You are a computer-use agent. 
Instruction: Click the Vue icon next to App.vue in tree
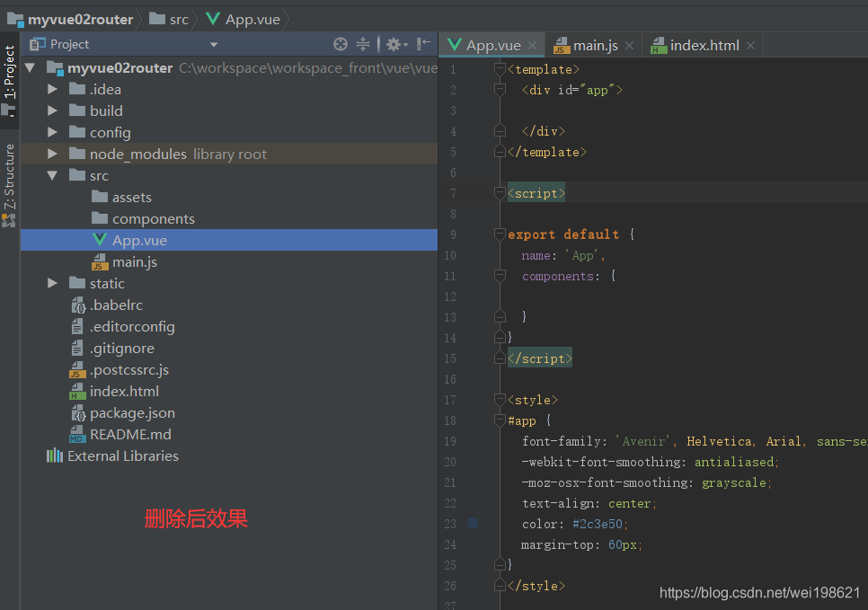100,240
